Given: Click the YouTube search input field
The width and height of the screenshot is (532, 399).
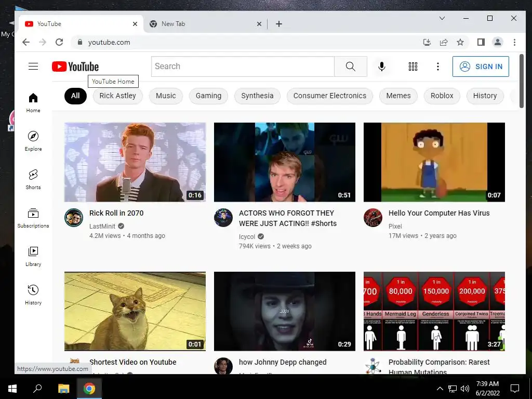Looking at the screenshot, I should tap(243, 66).
